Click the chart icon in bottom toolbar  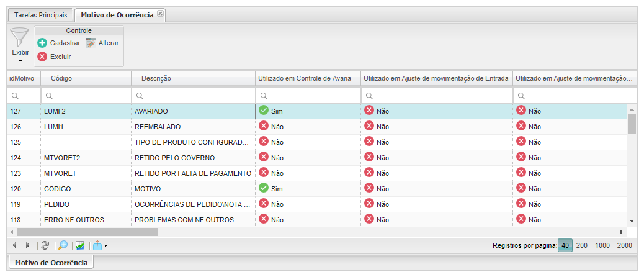click(x=79, y=245)
